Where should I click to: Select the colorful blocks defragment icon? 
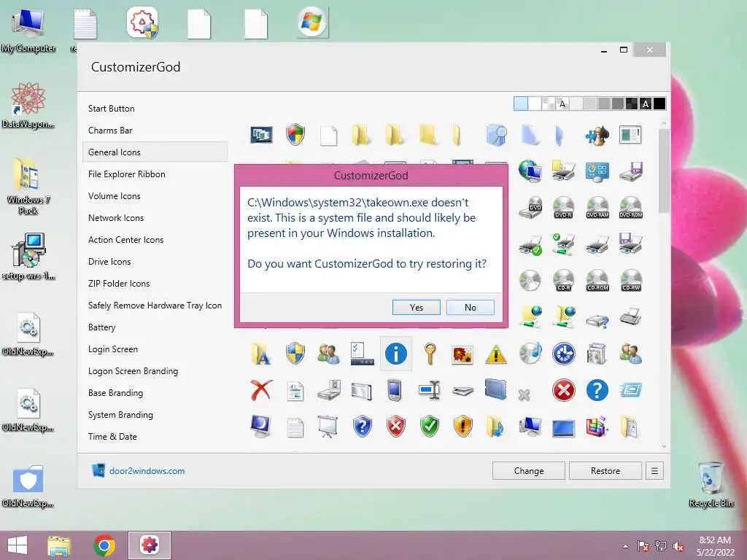[x=597, y=426]
